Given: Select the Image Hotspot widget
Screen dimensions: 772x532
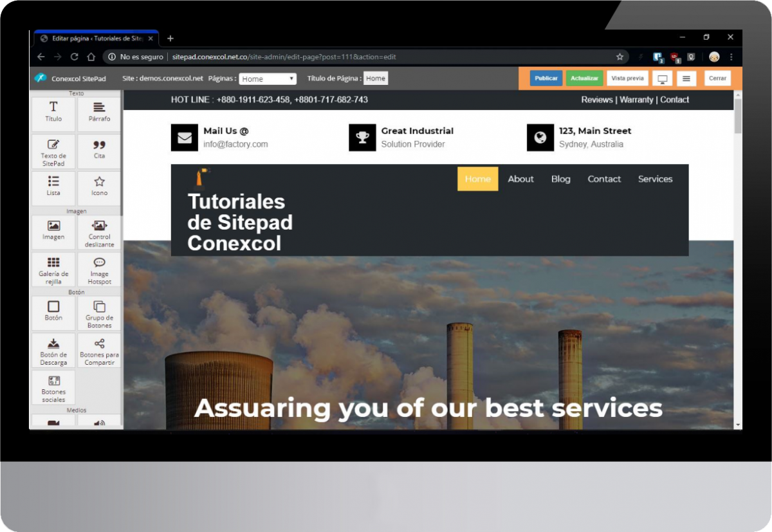Looking at the screenshot, I should coord(99,269).
